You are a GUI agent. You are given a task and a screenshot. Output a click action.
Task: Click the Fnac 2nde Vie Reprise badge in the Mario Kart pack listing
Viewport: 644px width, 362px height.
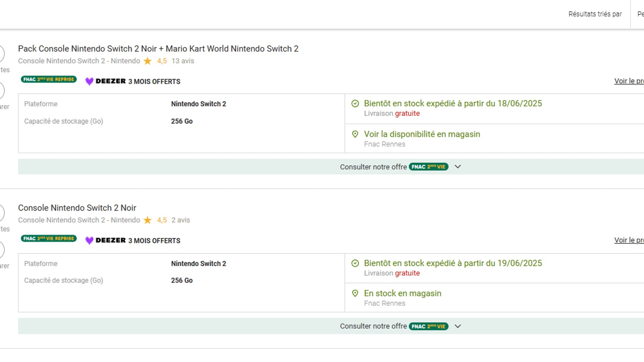pos(49,80)
